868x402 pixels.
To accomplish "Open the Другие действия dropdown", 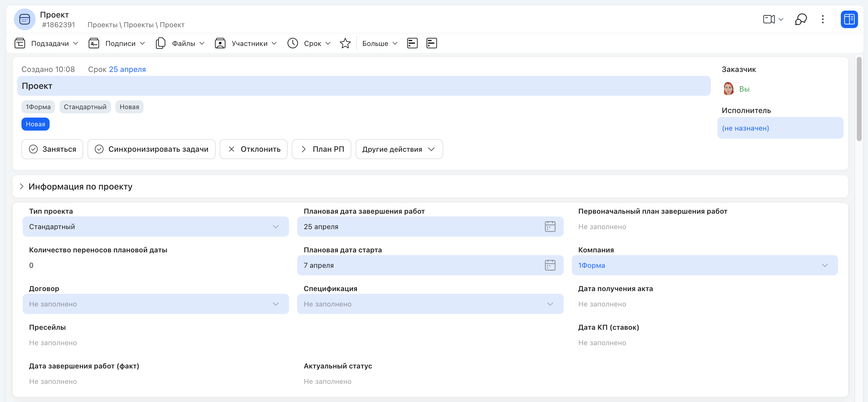I will click(399, 149).
